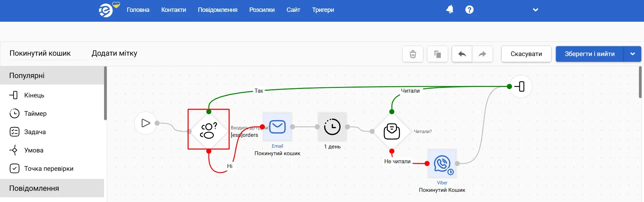Select the End node on canvas
The height and width of the screenshot is (202, 644).
(521, 87)
